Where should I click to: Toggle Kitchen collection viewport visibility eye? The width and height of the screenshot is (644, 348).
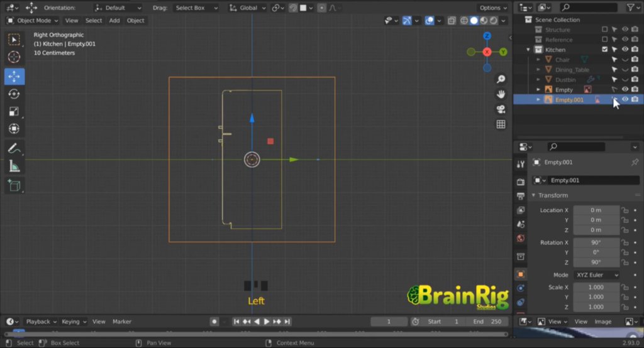[625, 49]
